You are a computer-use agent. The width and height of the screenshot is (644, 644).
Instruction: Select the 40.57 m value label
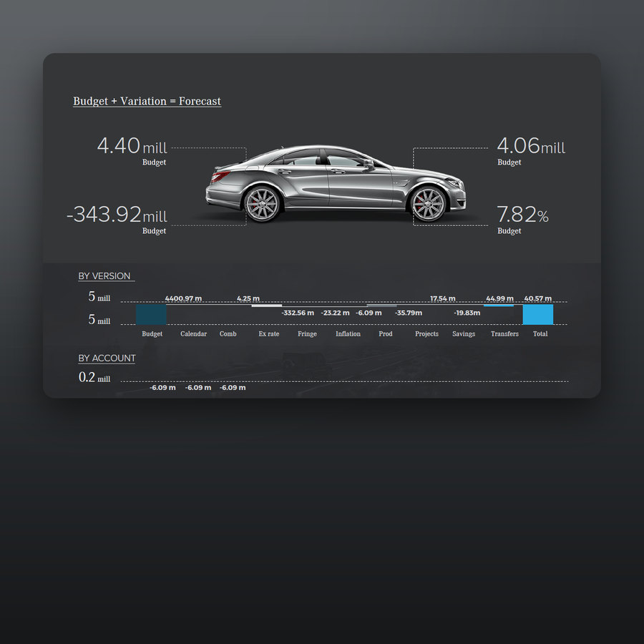[538, 298]
